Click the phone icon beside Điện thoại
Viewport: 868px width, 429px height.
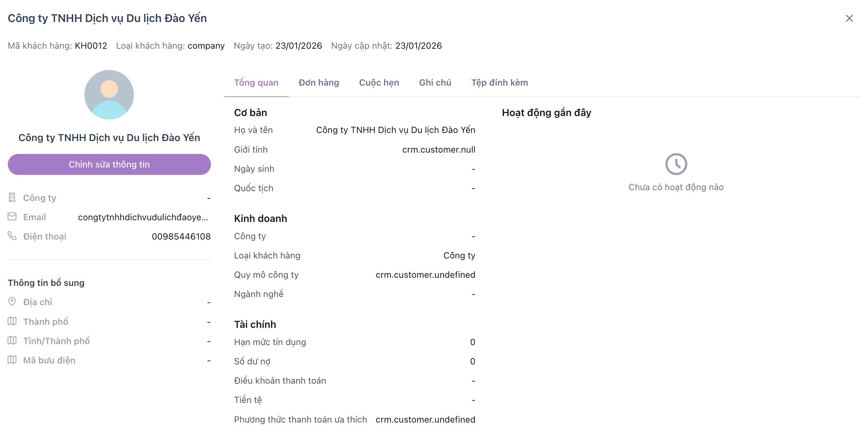[12, 236]
